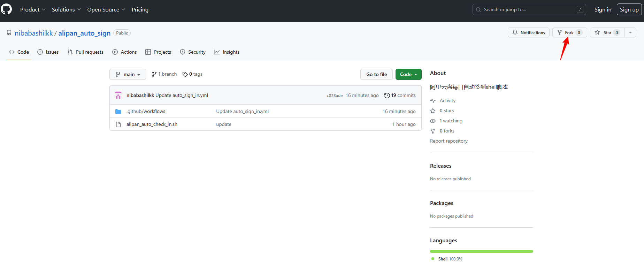Click the '1 hour ago' file timestamp
644x273 pixels.
(404, 124)
